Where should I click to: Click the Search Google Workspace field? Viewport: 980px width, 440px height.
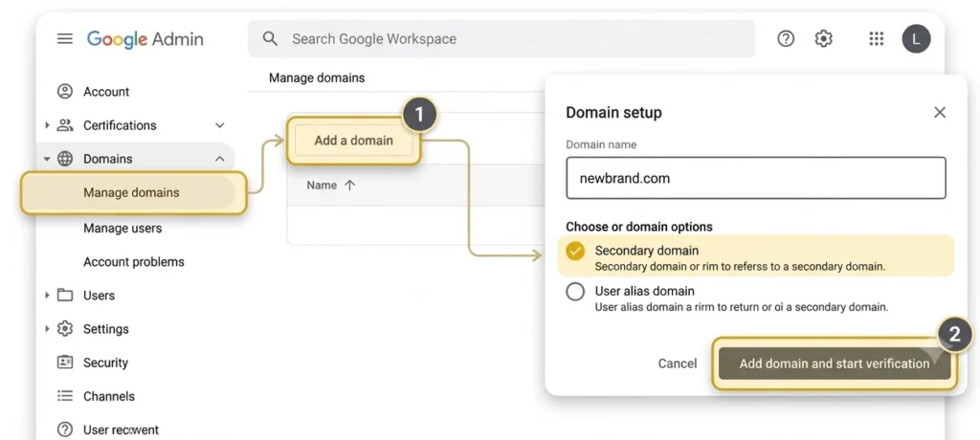click(x=501, y=39)
